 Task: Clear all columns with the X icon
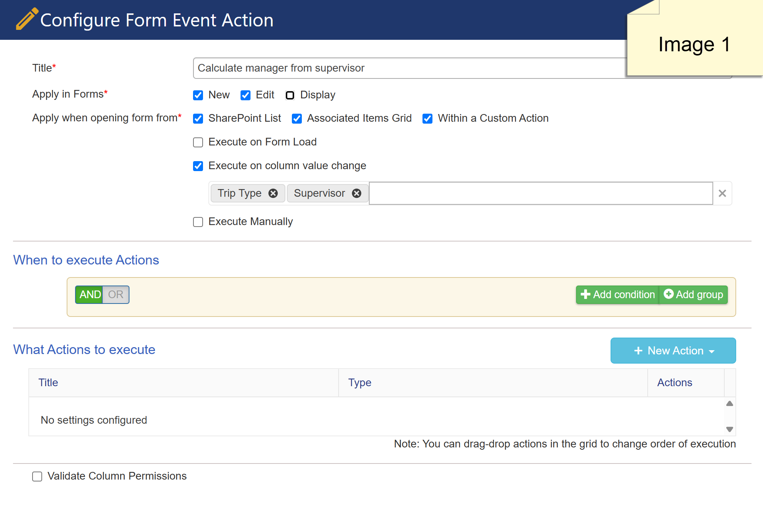point(722,193)
